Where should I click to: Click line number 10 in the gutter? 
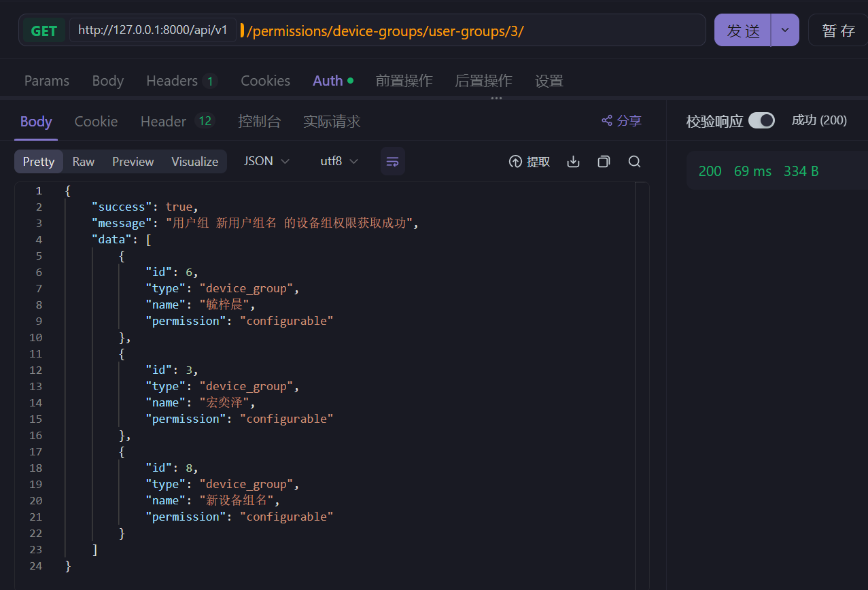click(35, 337)
